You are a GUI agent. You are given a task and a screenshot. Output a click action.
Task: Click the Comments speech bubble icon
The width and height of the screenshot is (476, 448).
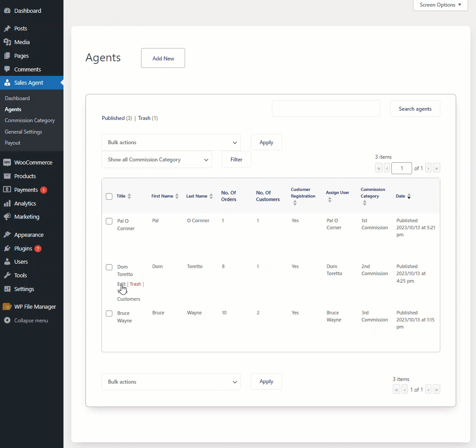click(7, 69)
